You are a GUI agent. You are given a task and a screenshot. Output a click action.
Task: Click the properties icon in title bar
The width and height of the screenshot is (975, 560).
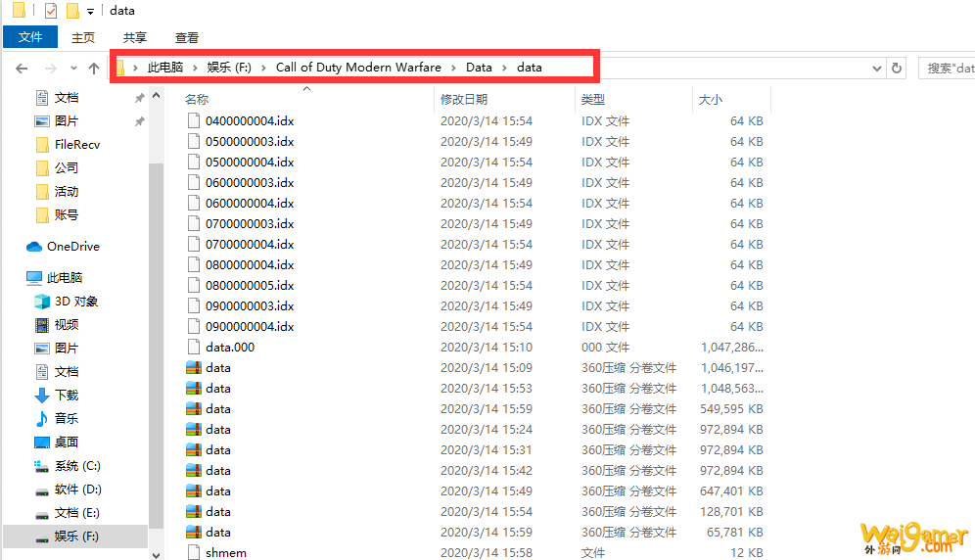click(x=51, y=11)
